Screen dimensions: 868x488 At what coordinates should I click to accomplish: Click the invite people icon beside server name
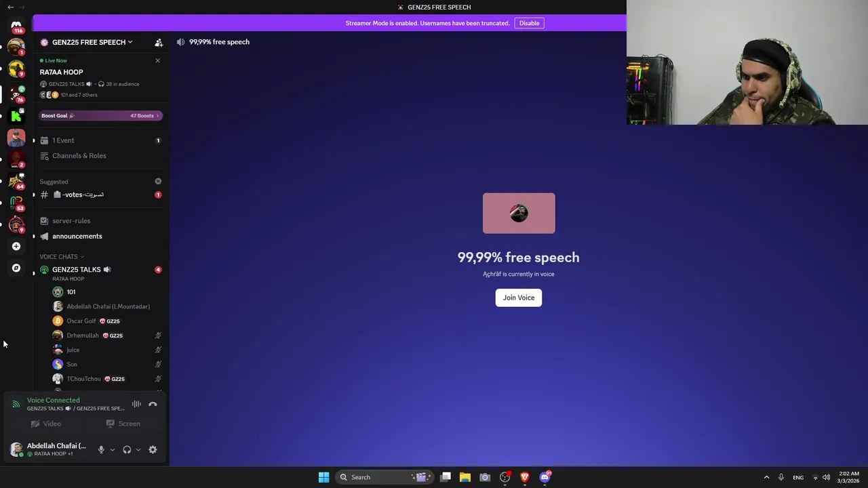(x=159, y=42)
